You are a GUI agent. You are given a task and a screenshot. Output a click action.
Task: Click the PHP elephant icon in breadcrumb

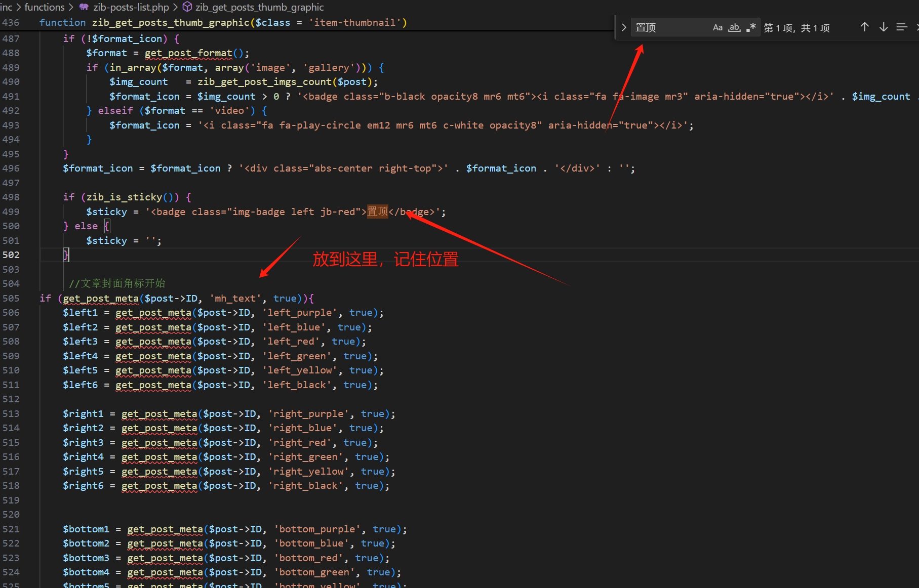(x=84, y=7)
